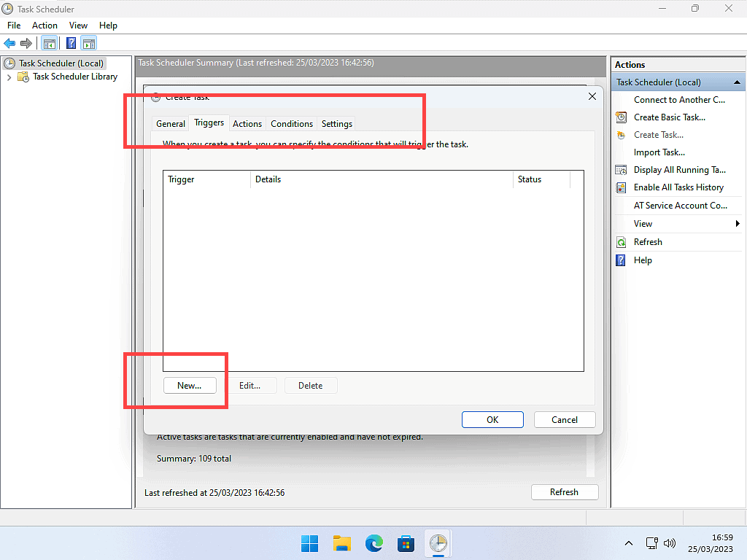Open Microsoft Edge from the taskbar
This screenshot has width=747, height=560.
[x=374, y=543]
